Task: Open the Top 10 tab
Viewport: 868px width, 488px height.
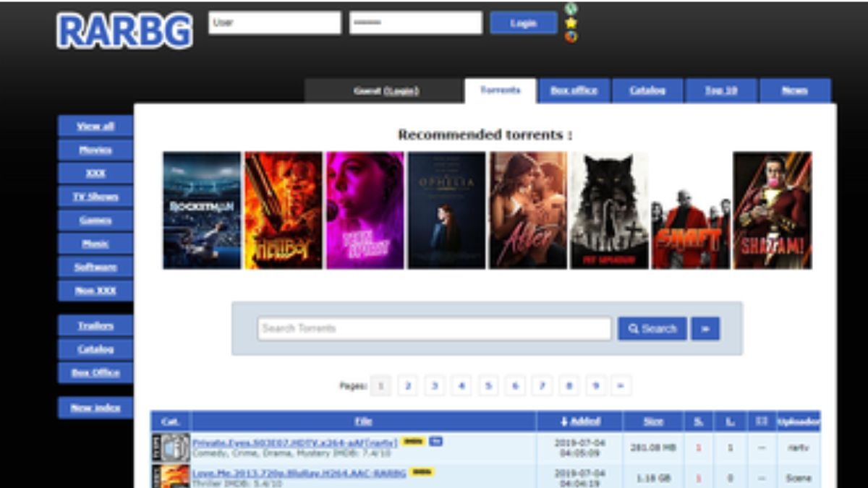Action: pos(721,91)
